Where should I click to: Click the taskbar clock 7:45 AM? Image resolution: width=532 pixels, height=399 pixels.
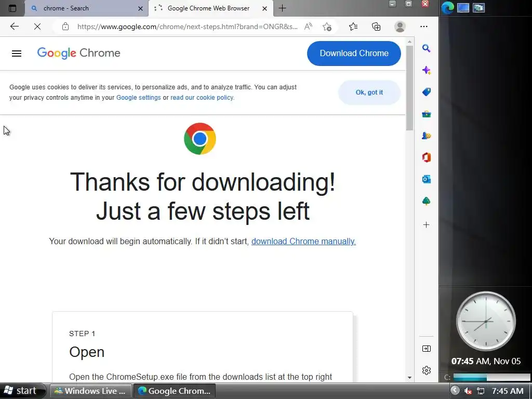pos(508,391)
